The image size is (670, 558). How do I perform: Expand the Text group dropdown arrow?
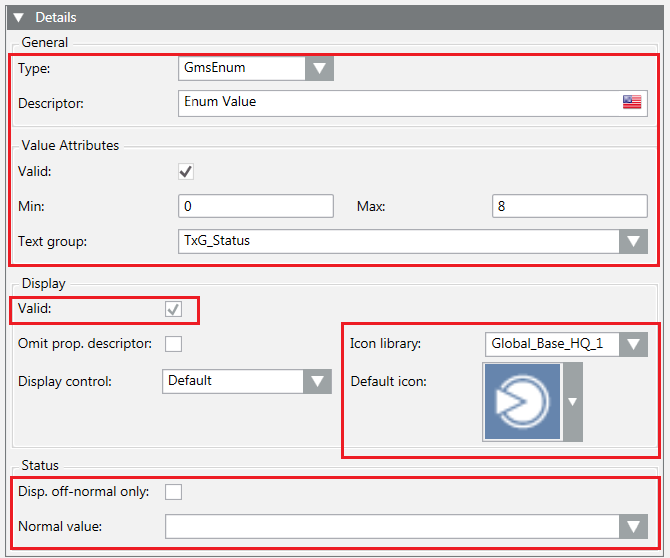[632, 241]
